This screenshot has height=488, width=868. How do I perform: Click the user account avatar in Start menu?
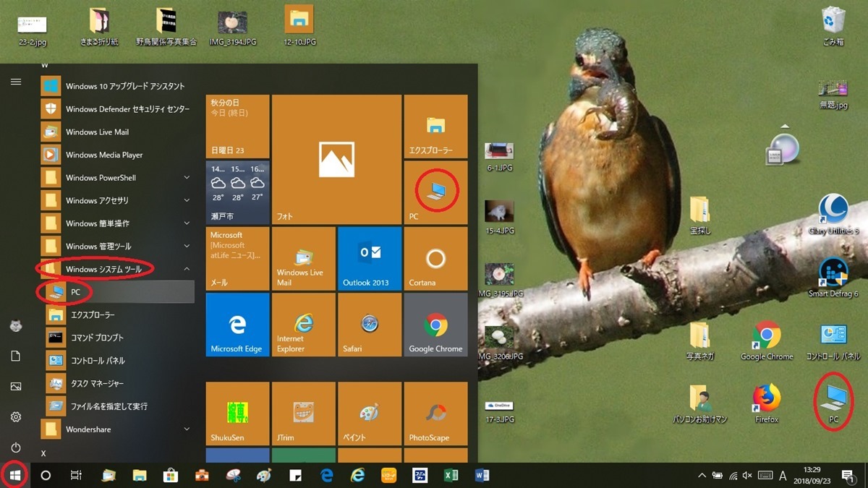tap(15, 326)
